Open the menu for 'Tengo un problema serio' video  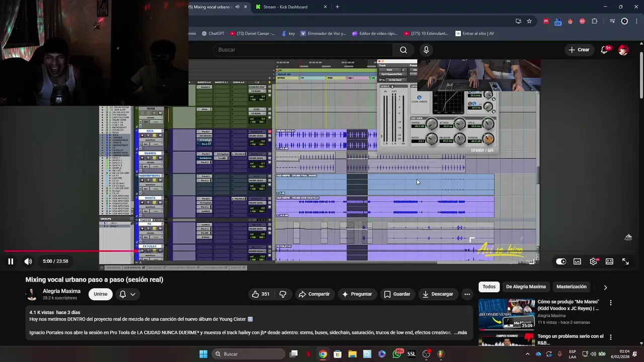611,337
